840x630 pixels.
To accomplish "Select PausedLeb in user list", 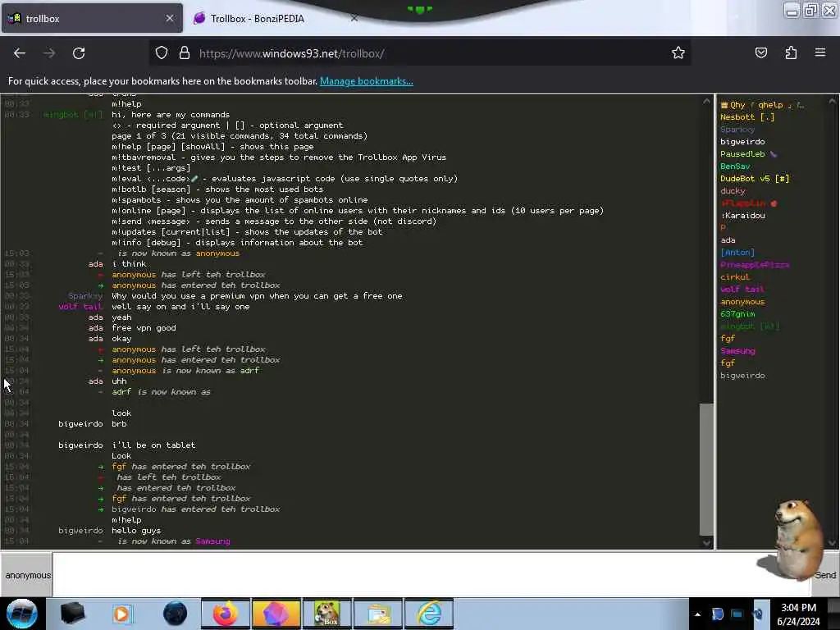I will (748, 153).
